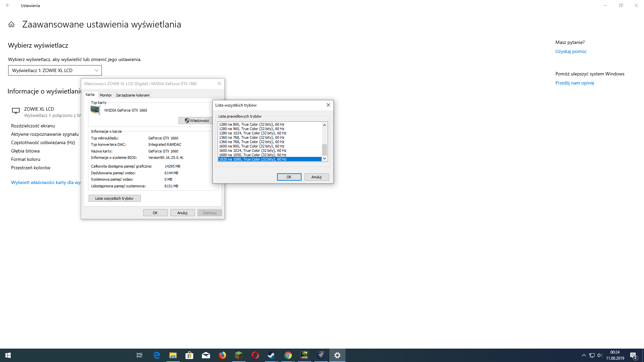Viewport: 644px width, 362px height.
Task: Open the Prześlij nam opinię link
Action: 575,83
